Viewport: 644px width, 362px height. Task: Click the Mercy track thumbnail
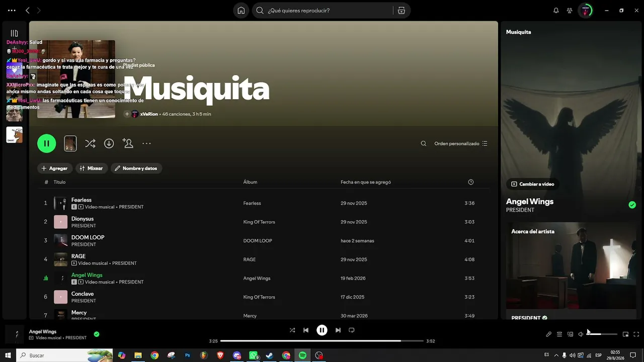(x=60, y=315)
